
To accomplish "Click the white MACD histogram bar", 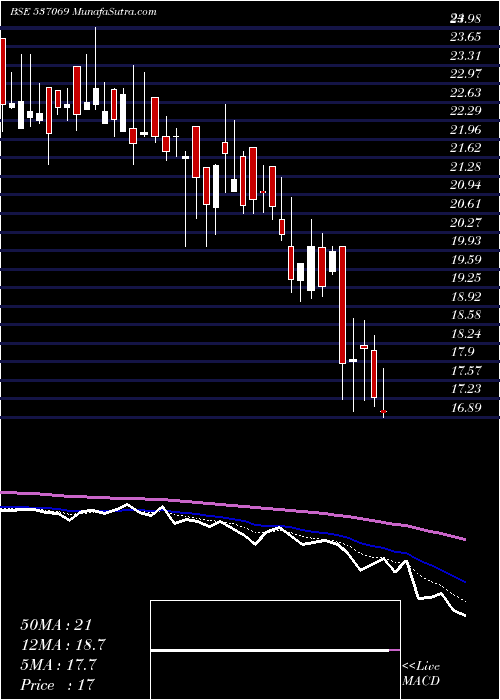I will (x=270, y=650).
